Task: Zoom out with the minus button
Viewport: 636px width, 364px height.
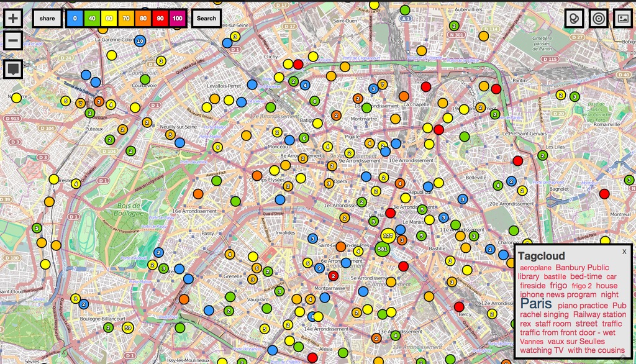Action: coord(13,40)
